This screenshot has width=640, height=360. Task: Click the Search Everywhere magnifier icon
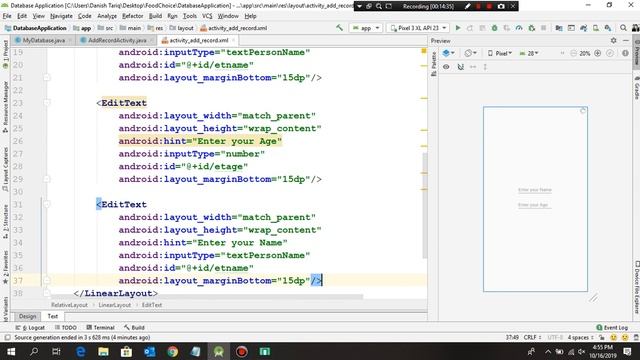(x=623, y=28)
